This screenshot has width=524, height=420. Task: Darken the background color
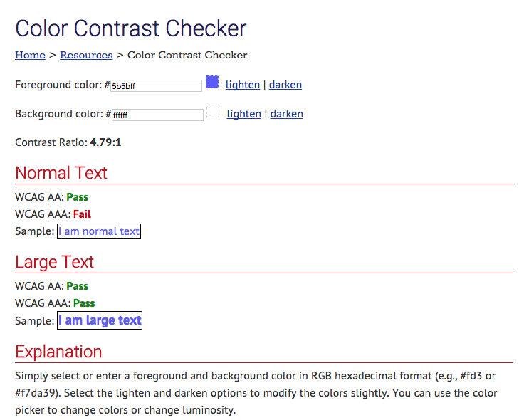[287, 114]
